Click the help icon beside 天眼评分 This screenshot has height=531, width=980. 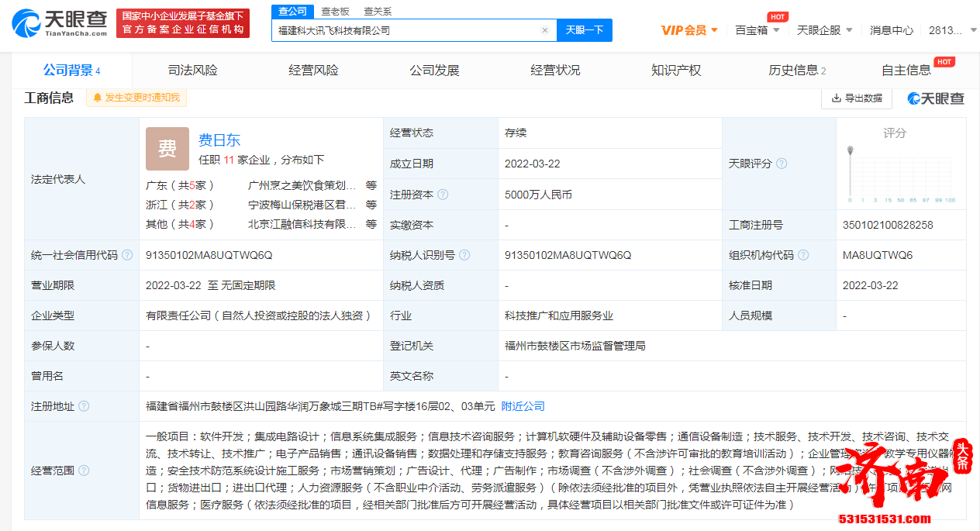coord(782,164)
